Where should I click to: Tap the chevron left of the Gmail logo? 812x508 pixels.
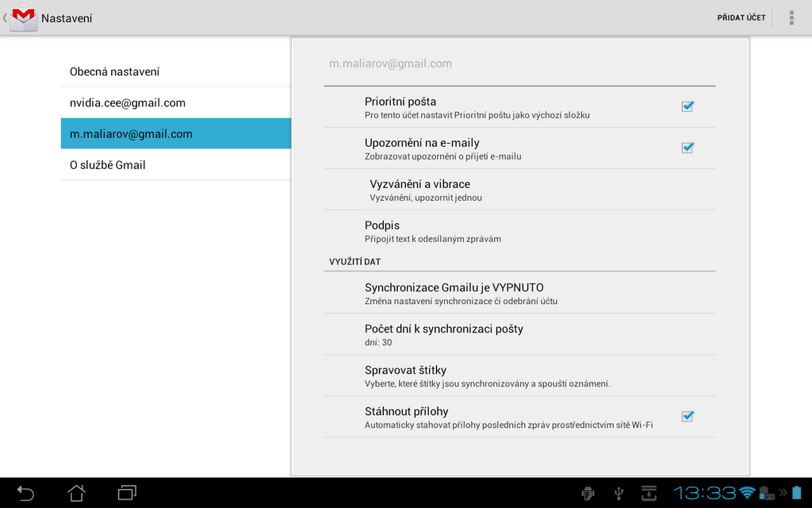[5, 17]
